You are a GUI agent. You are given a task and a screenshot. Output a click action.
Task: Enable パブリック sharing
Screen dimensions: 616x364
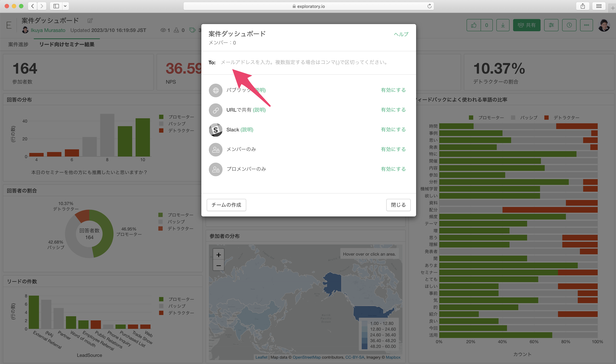coord(393,90)
